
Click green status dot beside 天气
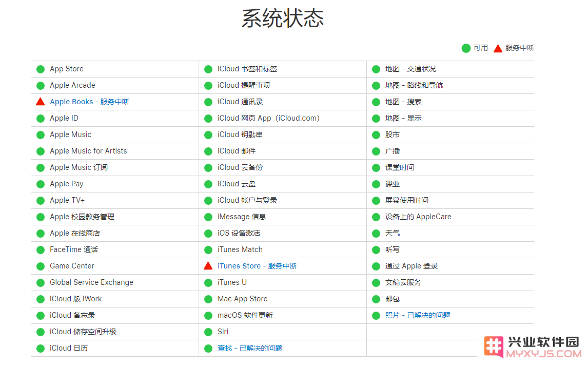tap(376, 233)
